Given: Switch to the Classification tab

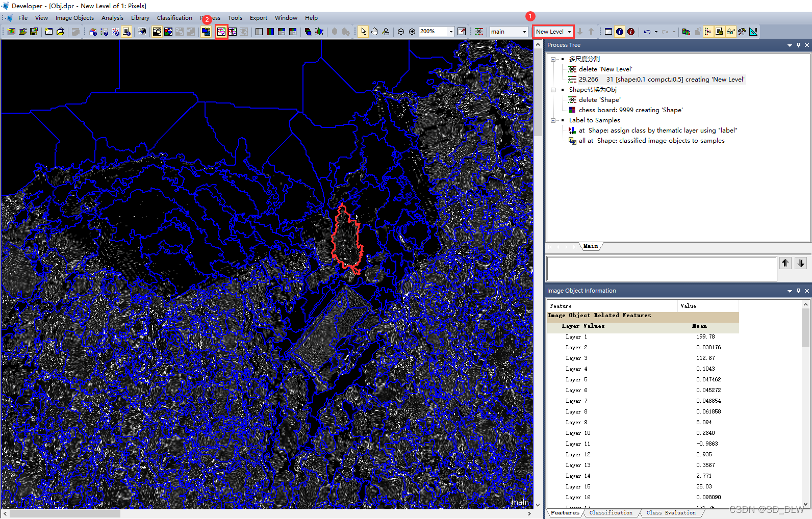Looking at the screenshot, I should pos(611,513).
